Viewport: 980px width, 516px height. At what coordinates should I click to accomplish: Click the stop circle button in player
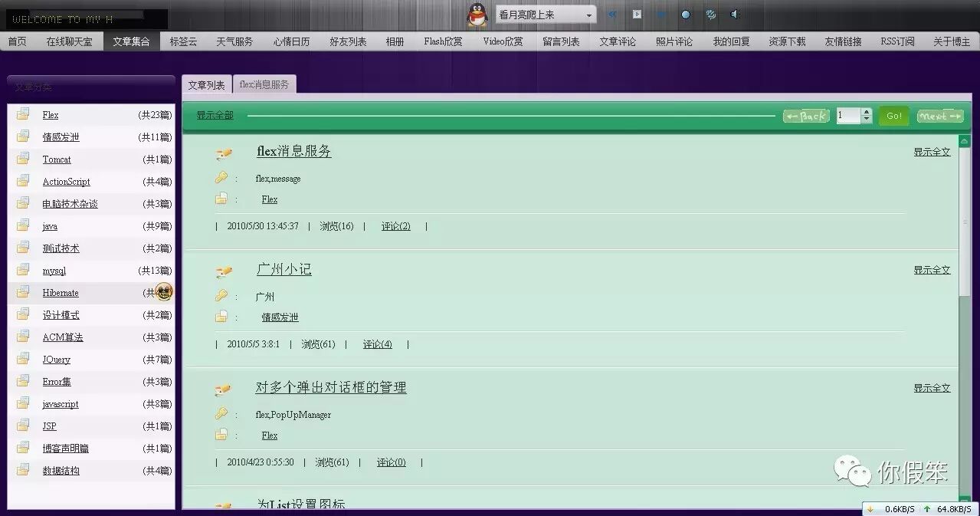tap(686, 15)
